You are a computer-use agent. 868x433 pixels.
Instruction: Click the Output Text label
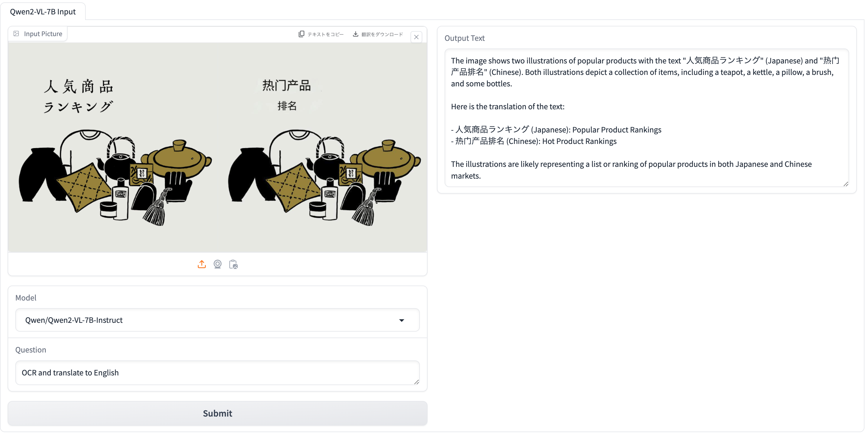coord(464,38)
